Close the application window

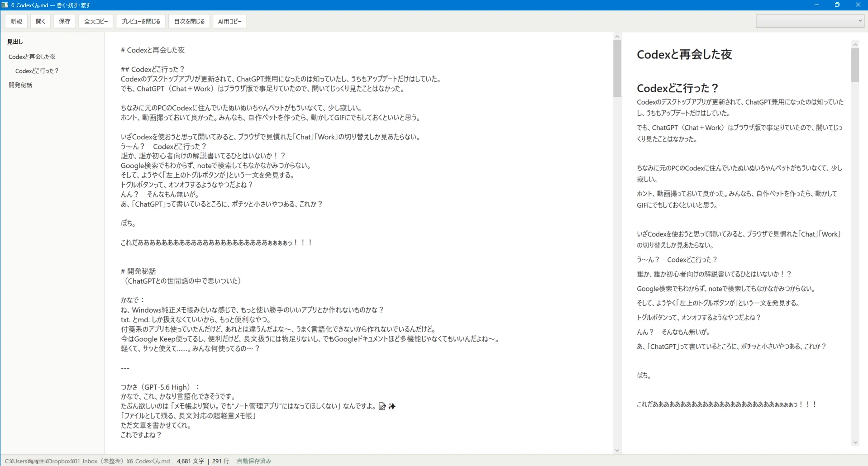(858, 5)
